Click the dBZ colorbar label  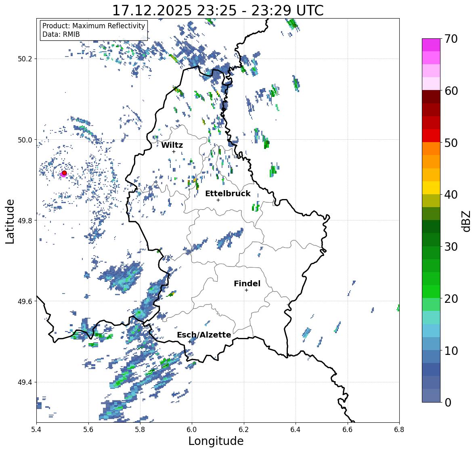coord(467,221)
